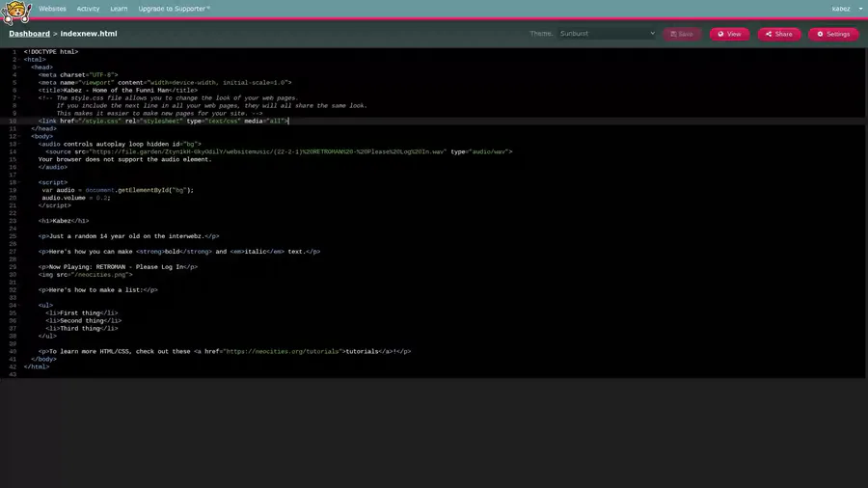This screenshot has height=488, width=868.
Task: Click the 'Now Playing: RETROMAN' line
Action: pos(118,267)
